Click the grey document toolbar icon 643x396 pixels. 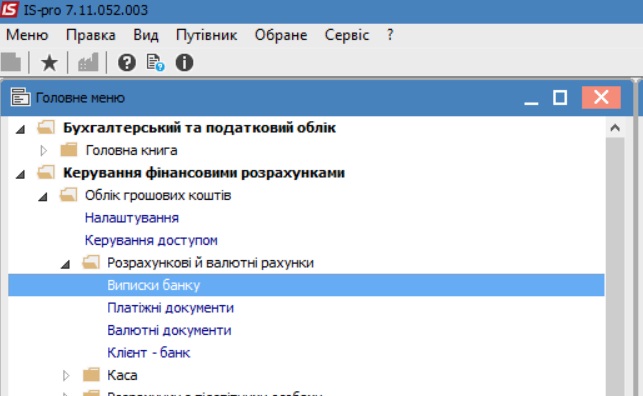pos(11,63)
